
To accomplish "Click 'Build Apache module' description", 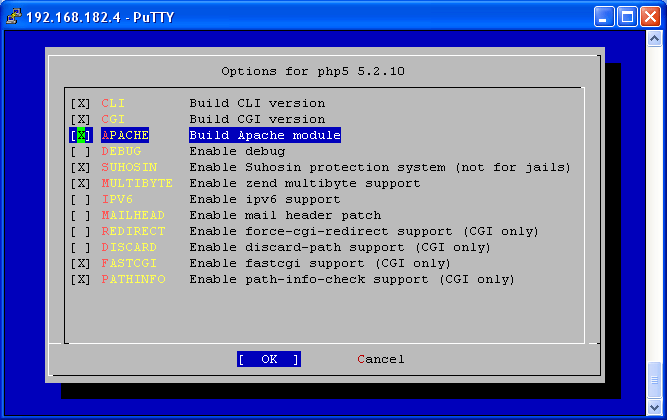I will pyautogui.click(x=265, y=135).
